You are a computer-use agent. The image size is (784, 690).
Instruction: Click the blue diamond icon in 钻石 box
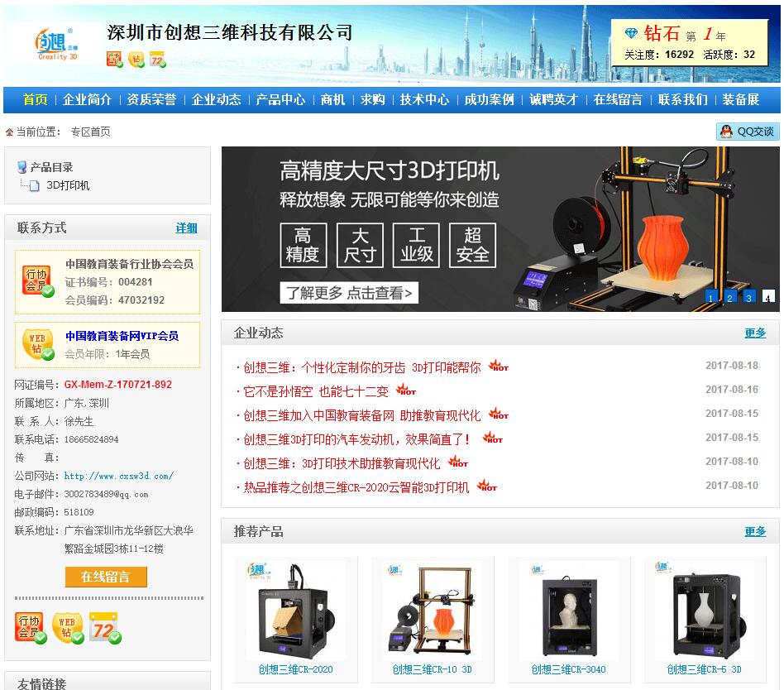tap(631, 34)
